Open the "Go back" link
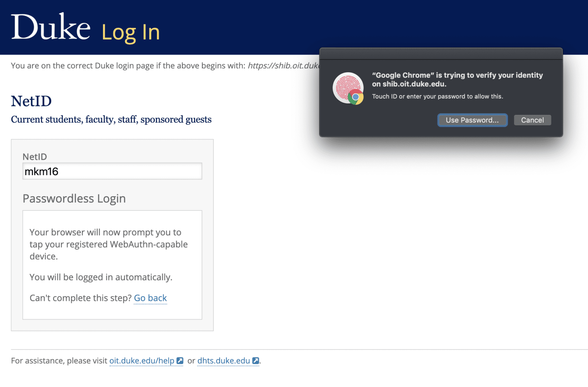Viewport: 588px width, 387px height. 150,298
